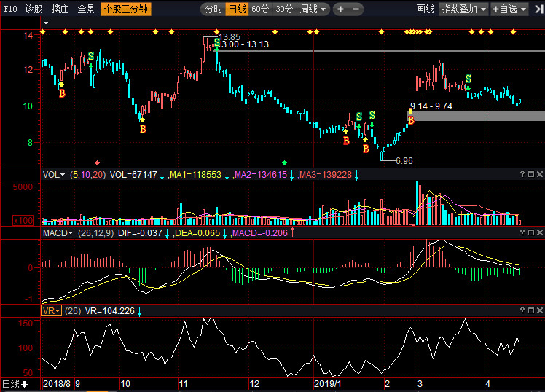Toggle the 个股三分钟 highlighted button
The image size is (545, 392).
(x=126, y=9)
